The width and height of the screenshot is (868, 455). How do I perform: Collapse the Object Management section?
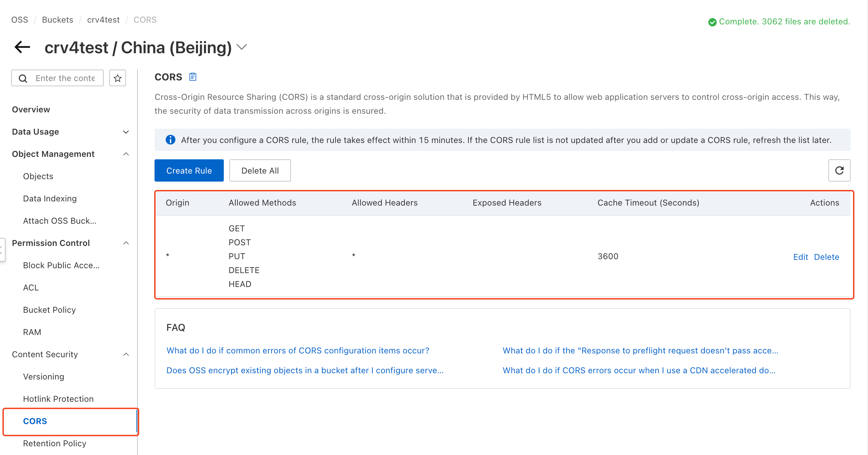(x=126, y=154)
